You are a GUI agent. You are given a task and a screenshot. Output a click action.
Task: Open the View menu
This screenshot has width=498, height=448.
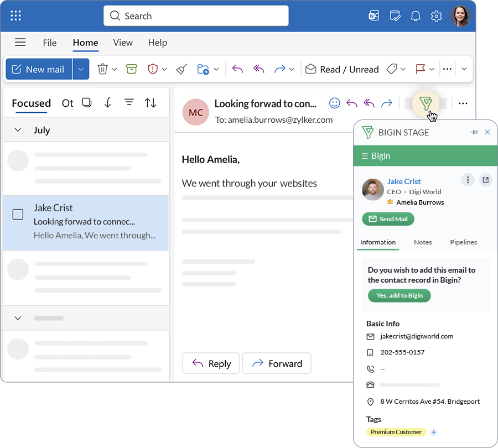tap(122, 43)
